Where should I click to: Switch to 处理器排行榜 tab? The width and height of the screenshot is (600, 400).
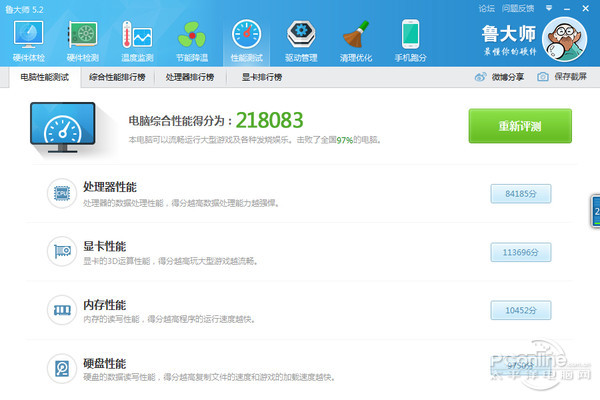coord(190,77)
